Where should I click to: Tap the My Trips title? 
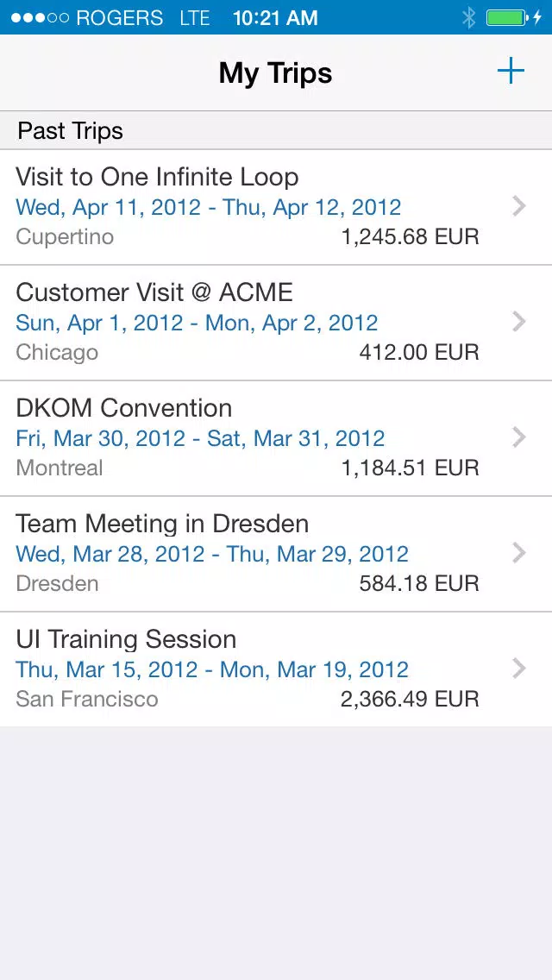275,72
